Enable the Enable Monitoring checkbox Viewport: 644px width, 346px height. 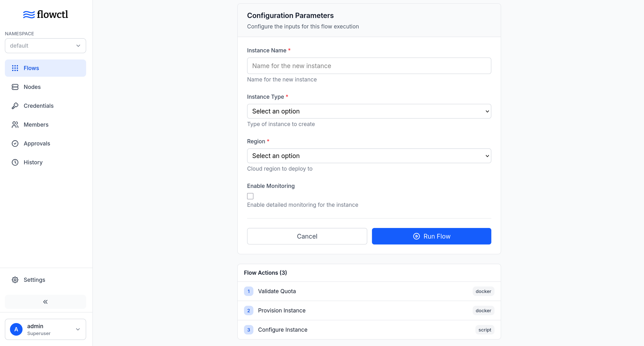click(250, 196)
